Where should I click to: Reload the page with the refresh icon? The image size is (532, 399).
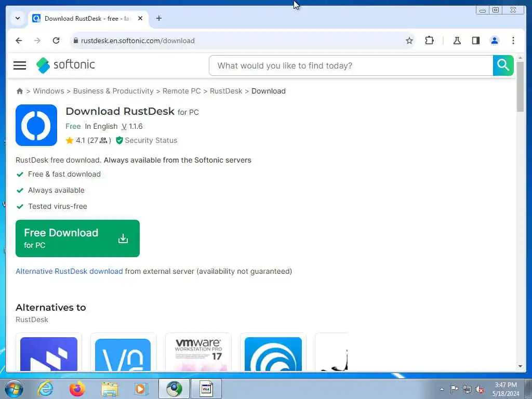[x=56, y=41]
